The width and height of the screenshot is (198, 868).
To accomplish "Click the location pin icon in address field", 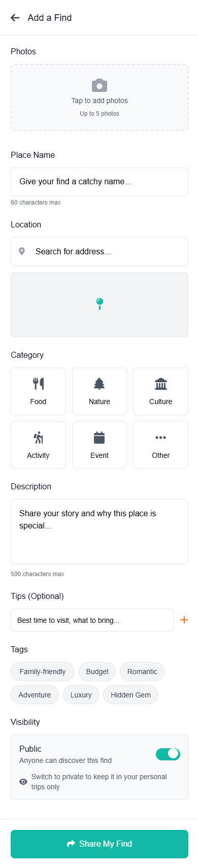I will [x=22, y=251].
